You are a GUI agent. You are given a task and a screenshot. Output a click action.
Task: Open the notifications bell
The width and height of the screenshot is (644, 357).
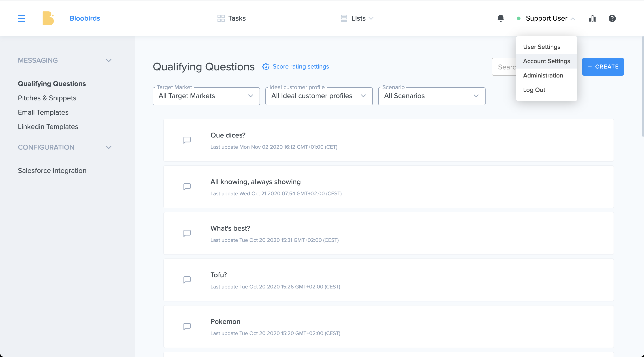(x=501, y=18)
